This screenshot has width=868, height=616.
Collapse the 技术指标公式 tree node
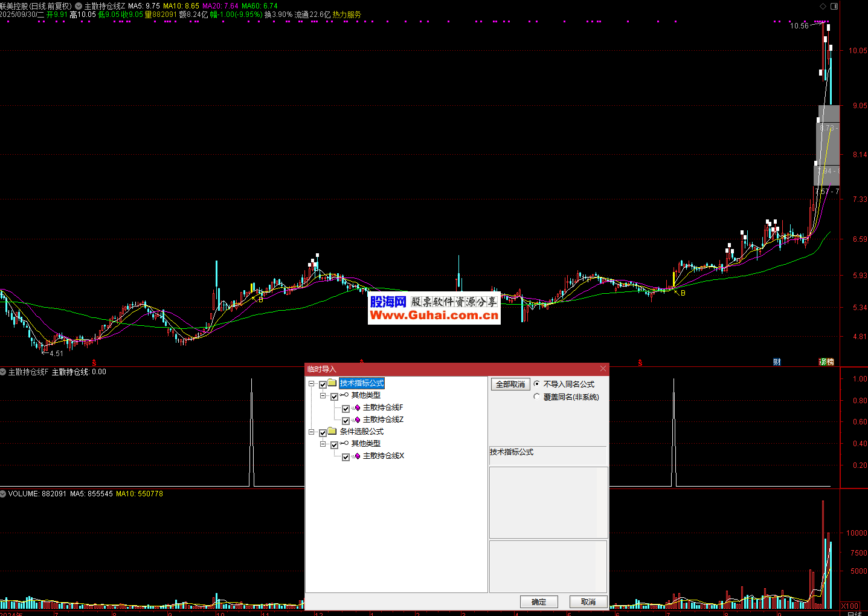pos(312,384)
